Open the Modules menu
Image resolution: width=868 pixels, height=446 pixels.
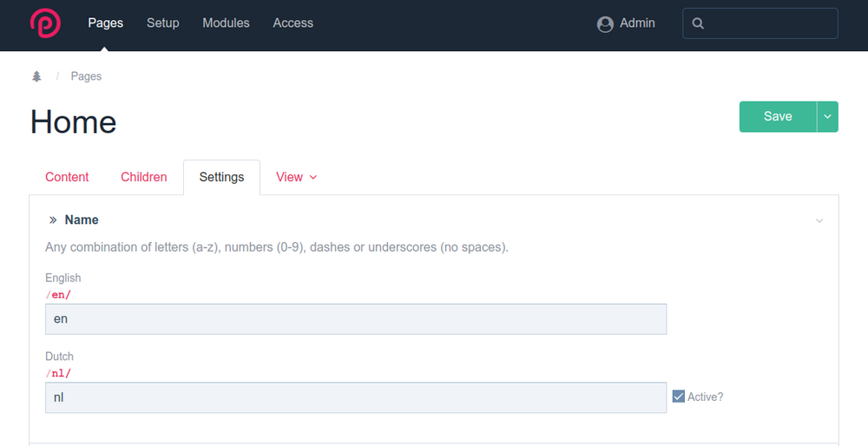pyautogui.click(x=226, y=23)
